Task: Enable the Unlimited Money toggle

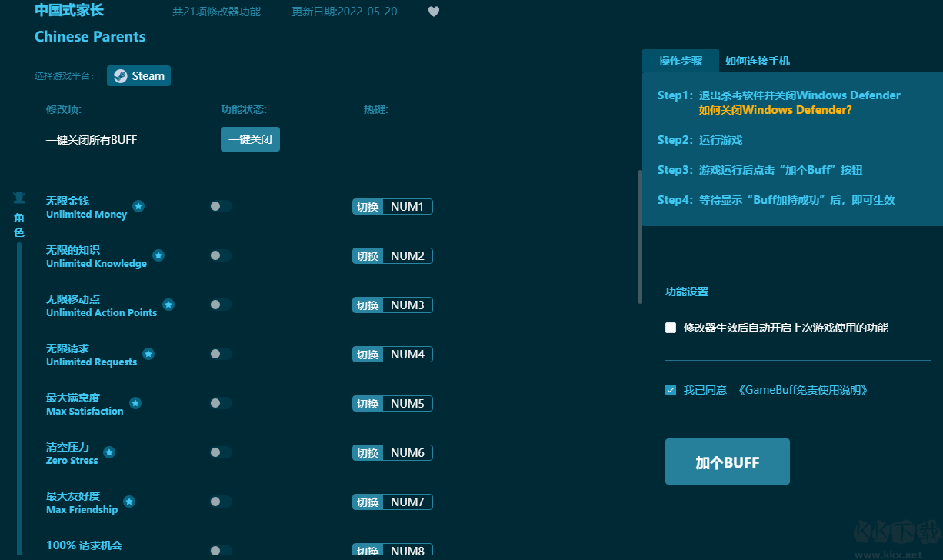Action: coord(221,206)
